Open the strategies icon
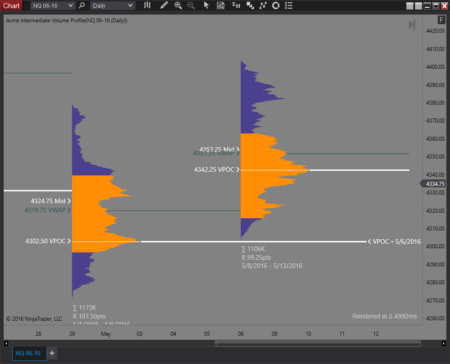The image size is (450, 364). pyautogui.click(x=263, y=5)
